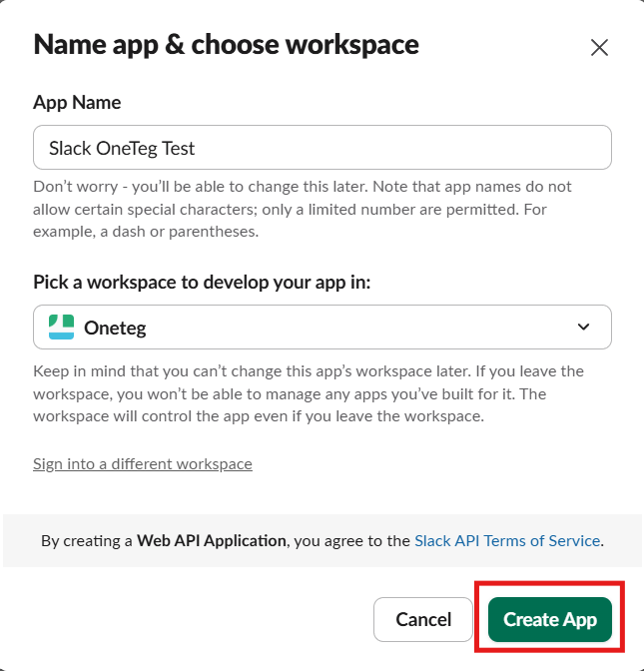Click empty area inside App Name field
The height and width of the screenshot is (671, 644).
click(x=402, y=147)
